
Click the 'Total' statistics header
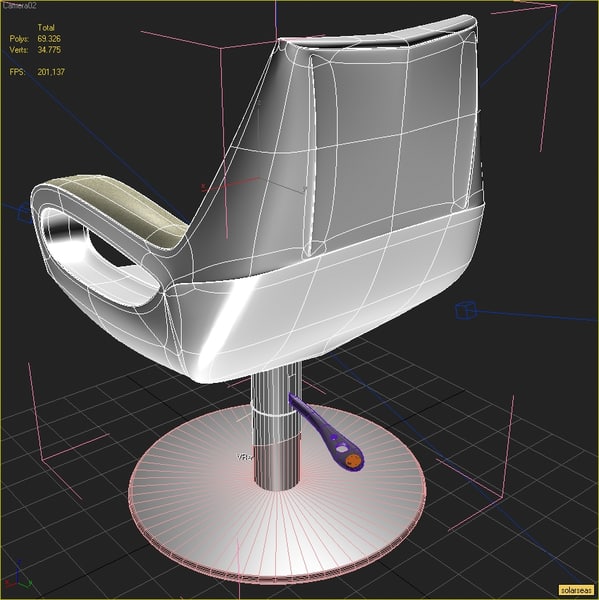click(46, 28)
